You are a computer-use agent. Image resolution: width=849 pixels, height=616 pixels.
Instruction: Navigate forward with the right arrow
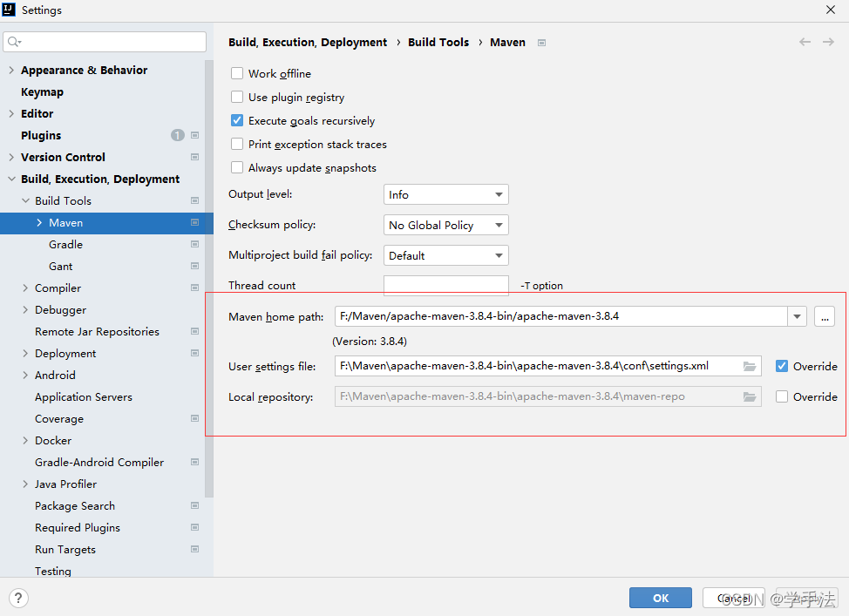pos(828,42)
